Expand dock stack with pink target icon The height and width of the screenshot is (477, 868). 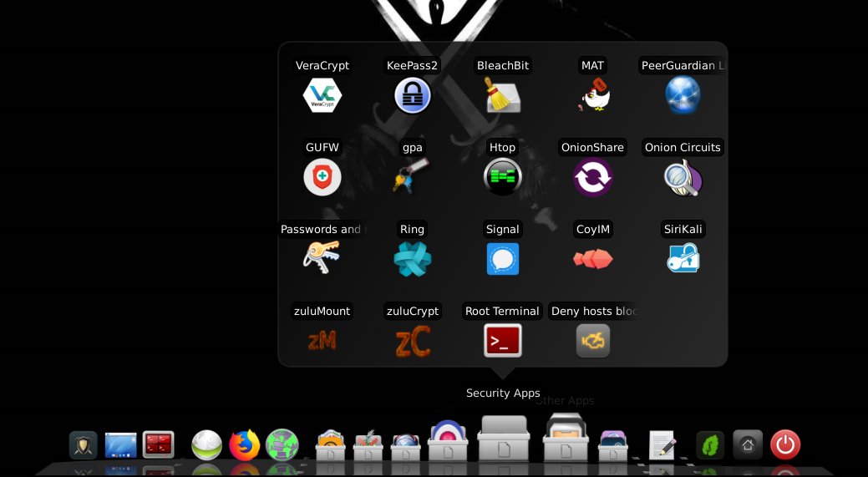tap(448, 441)
